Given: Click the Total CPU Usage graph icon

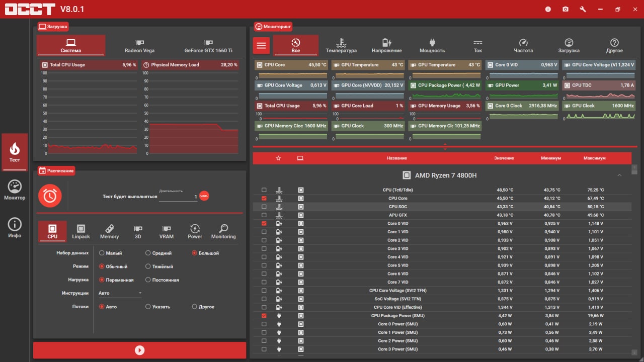Looking at the screenshot, I should (45, 65).
